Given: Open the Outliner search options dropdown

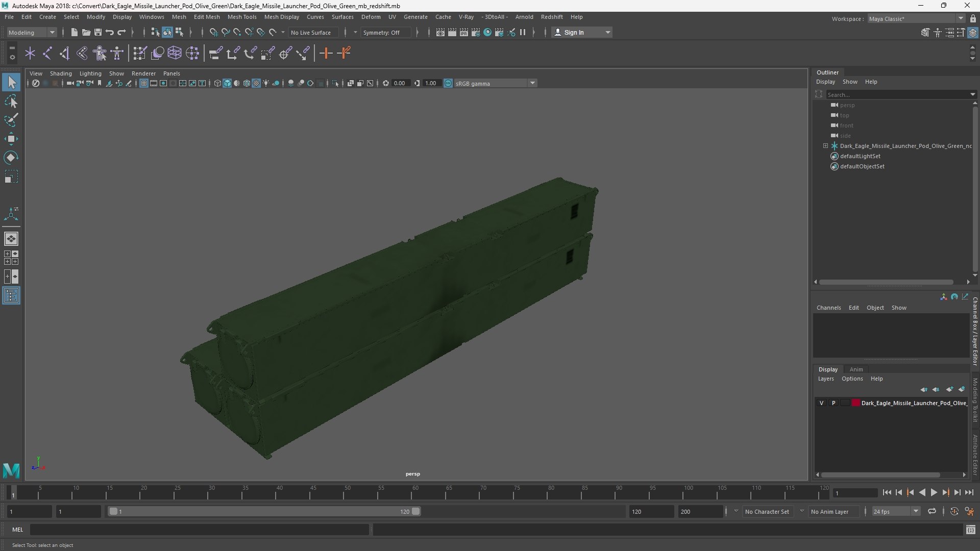Looking at the screenshot, I should (972, 94).
